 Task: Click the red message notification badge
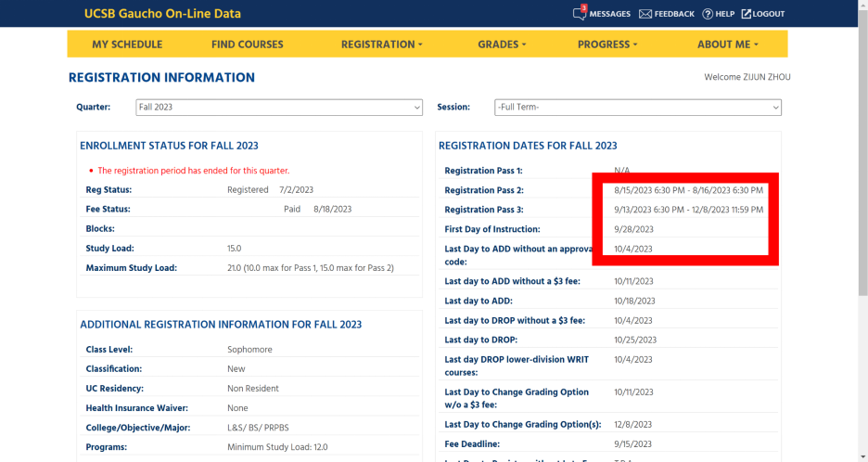click(583, 7)
